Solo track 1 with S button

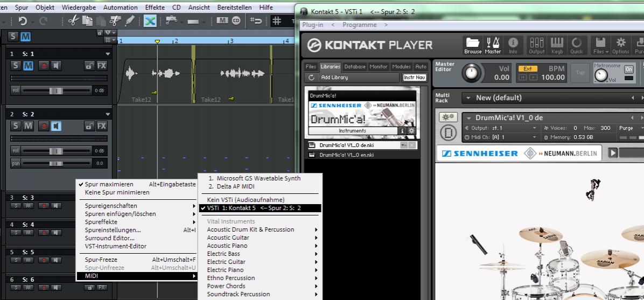coord(16,66)
